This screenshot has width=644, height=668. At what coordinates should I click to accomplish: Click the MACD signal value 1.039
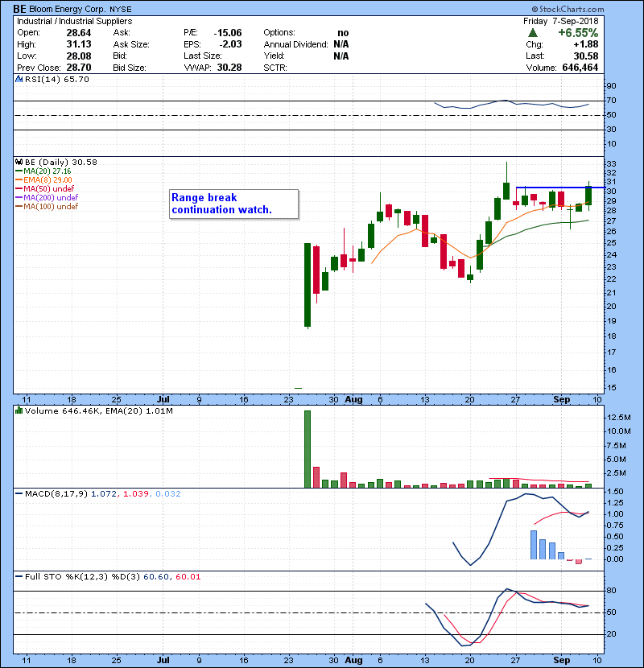[135, 494]
